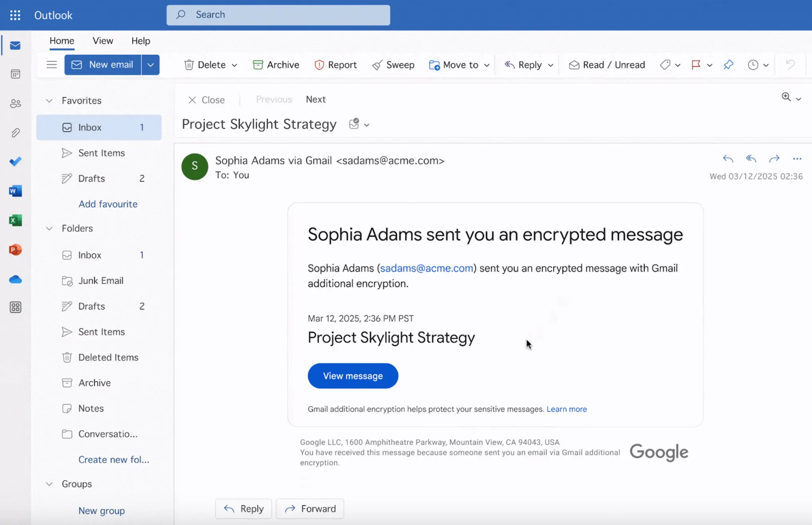This screenshot has width=812, height=525.
Task: Toggle the flag on this message
Action: tap(696, 65)
